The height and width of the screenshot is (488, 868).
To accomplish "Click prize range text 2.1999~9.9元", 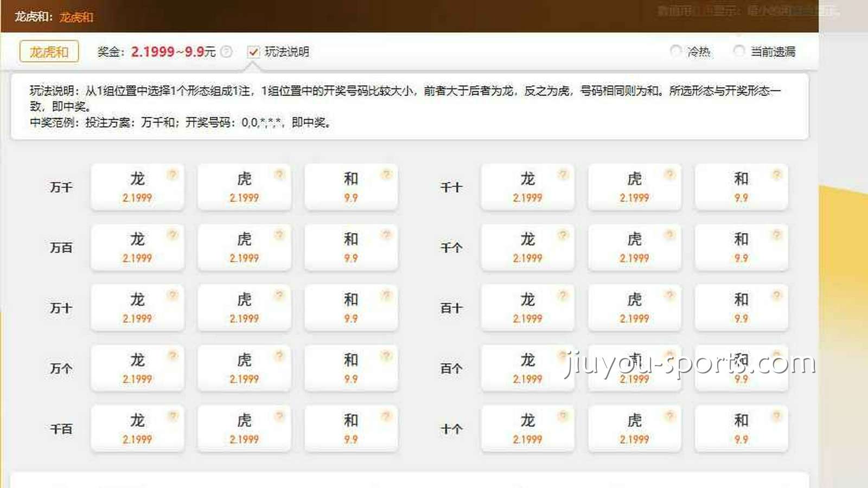I will tap(174, 52).
